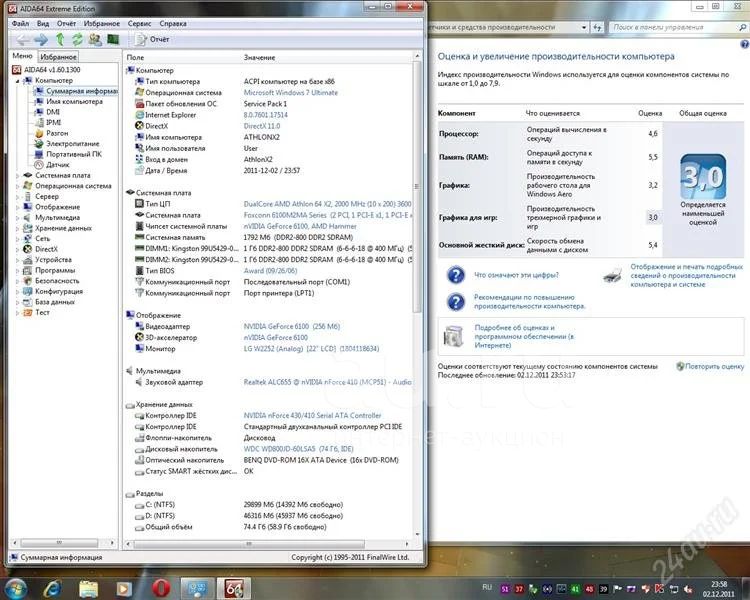750x600 pixels.
Task: Expand the Операционная система tree node
Action: pyautogui.click(x=18, y=186)
